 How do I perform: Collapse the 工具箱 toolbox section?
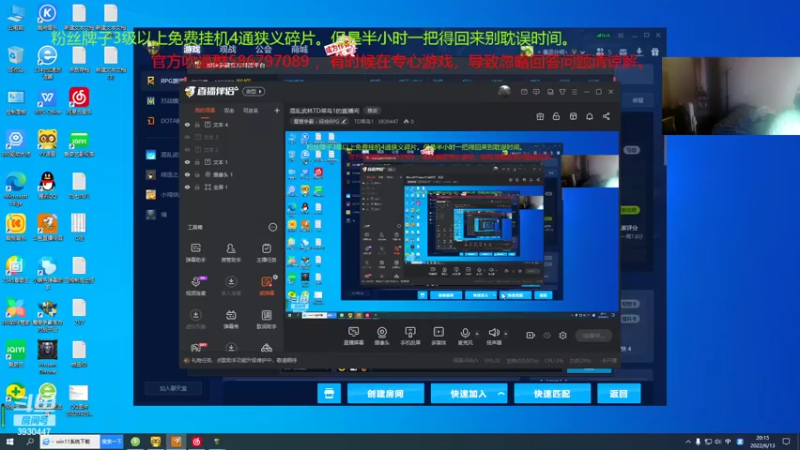pyautogui.click(x=272, y=227)
